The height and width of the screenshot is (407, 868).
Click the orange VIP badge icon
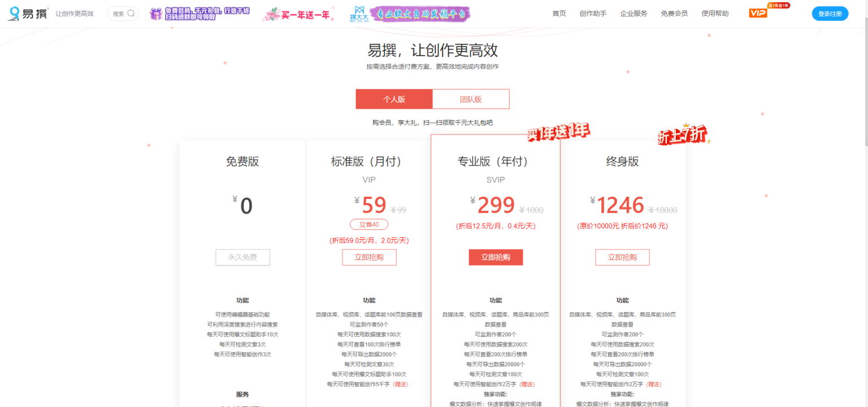pos(758,13)
